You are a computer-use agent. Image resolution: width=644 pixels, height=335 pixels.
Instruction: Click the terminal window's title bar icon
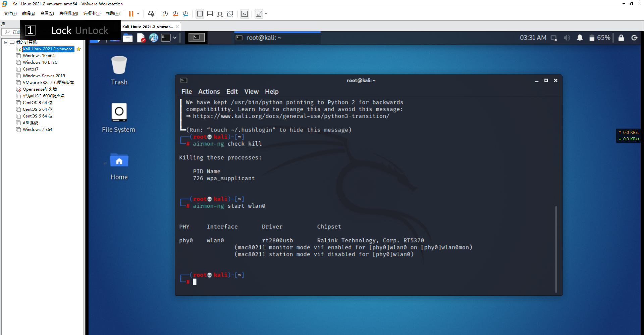pos(184,81)
